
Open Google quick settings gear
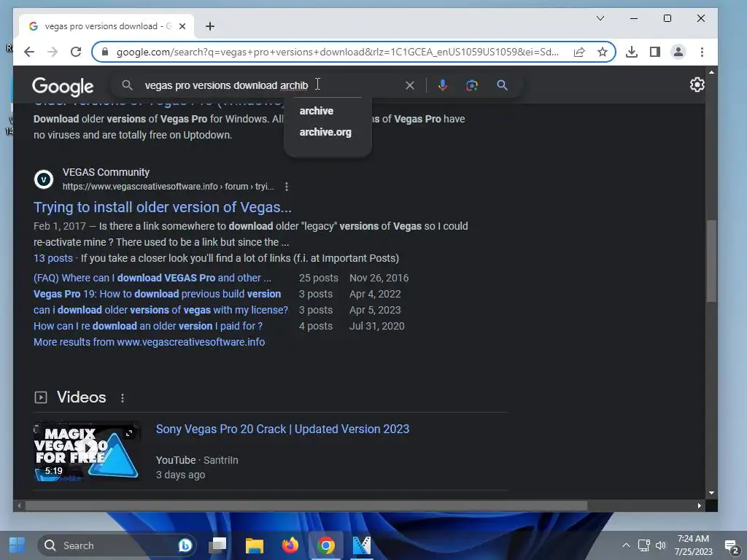[x=697, y=85]
